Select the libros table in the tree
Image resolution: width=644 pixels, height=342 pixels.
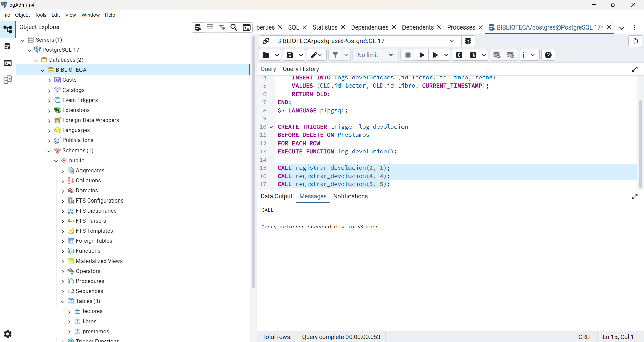point(90,322)
